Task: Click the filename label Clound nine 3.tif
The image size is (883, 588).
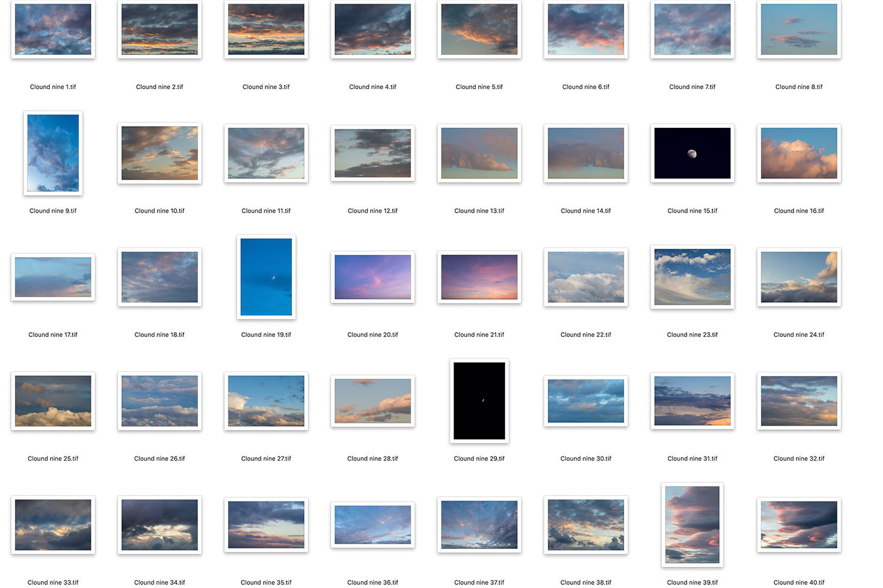Action: (x=266, y=87)
